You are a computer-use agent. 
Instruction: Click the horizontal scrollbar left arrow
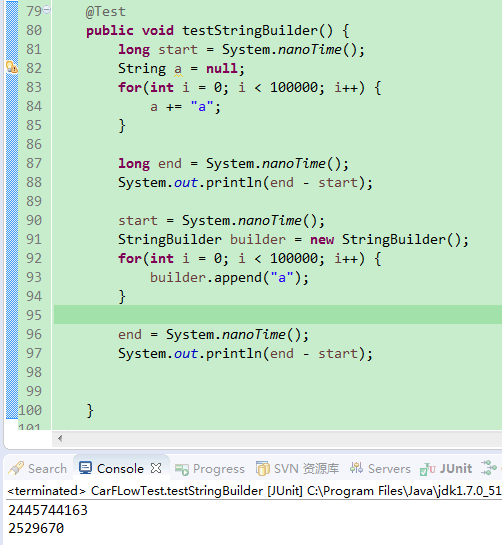click(60, 438)
